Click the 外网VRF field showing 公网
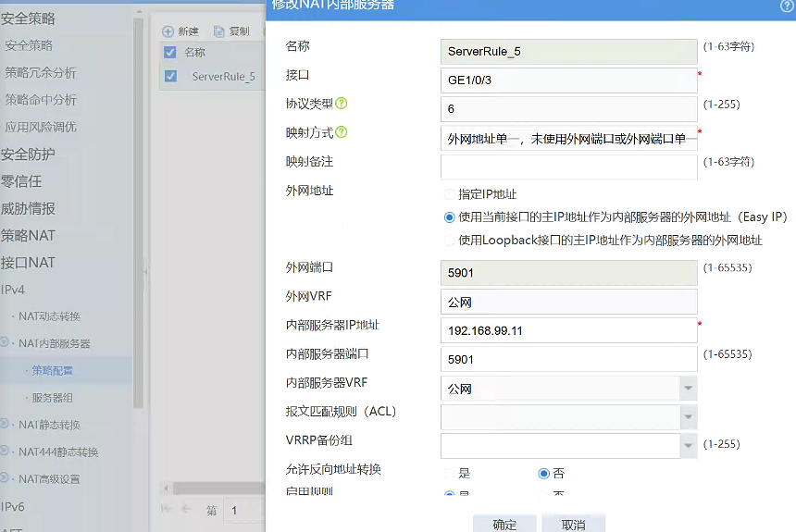Image resolution: width=796 pixels, height=532 pixels. pos(568,302)
